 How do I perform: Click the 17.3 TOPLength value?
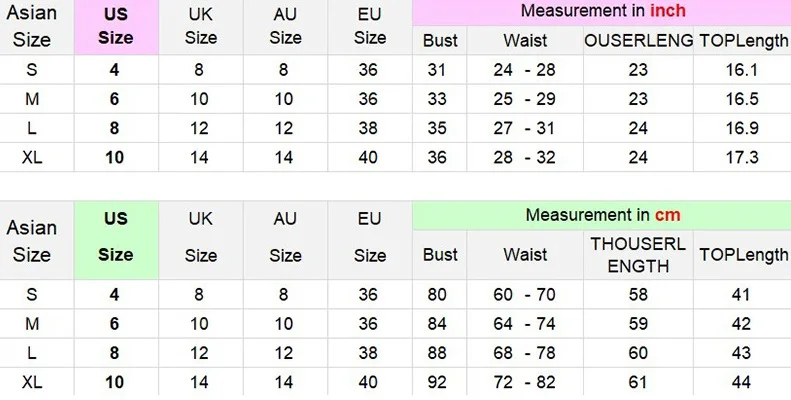click(741, 157)
